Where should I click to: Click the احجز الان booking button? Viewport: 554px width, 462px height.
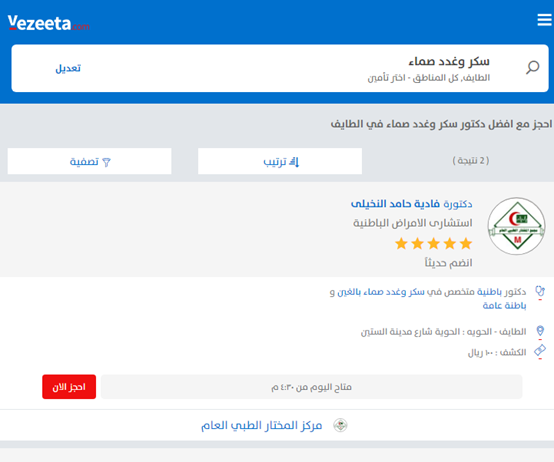(69, 387)
